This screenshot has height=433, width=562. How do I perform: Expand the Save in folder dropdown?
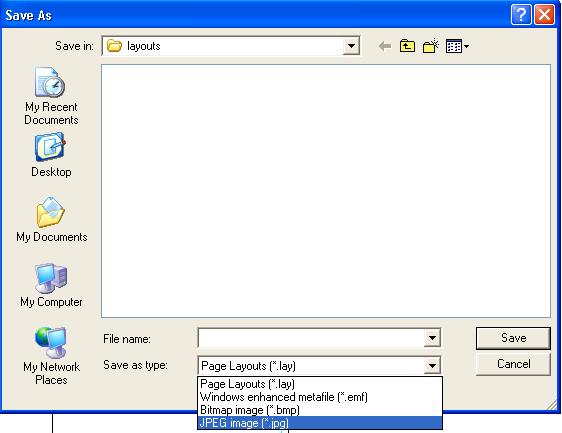pos(351,46)
